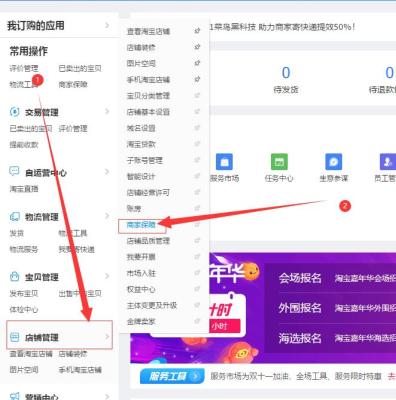Open the 任务中心 green calendar icon
The height and width of the screenshot is (400, 396).
point(279,162)
